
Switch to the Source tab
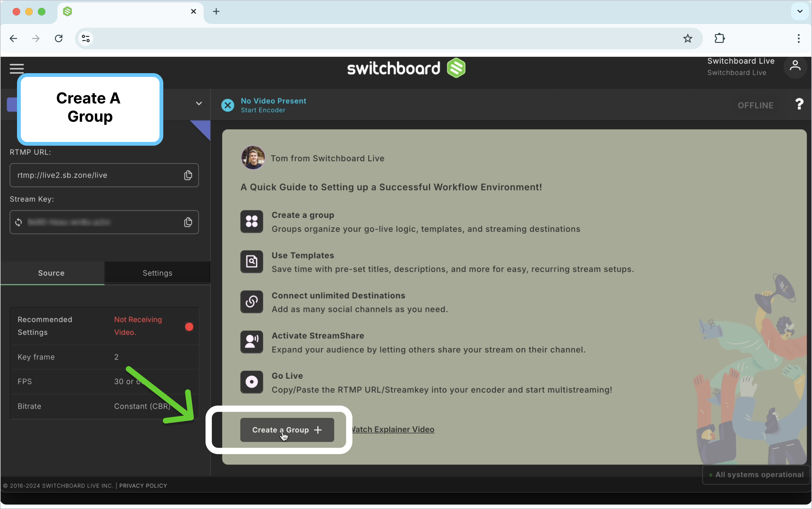pos(52,273)
